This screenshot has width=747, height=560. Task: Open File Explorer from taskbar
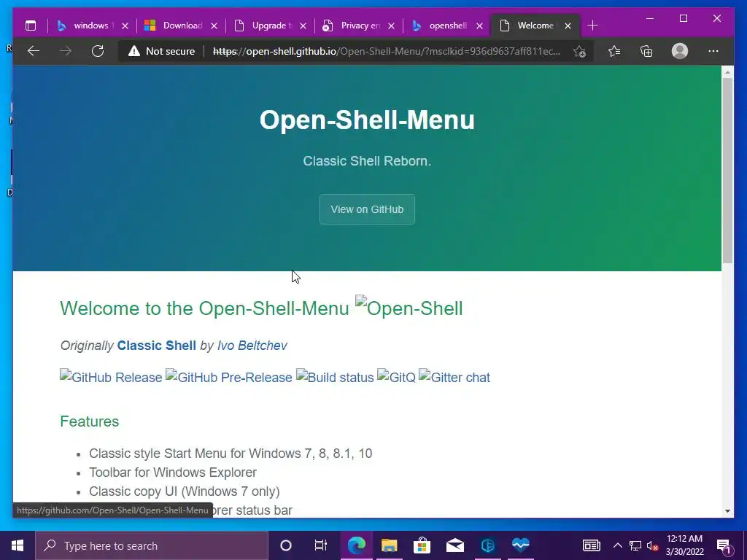pyautogui.click(x=390, y=545)
